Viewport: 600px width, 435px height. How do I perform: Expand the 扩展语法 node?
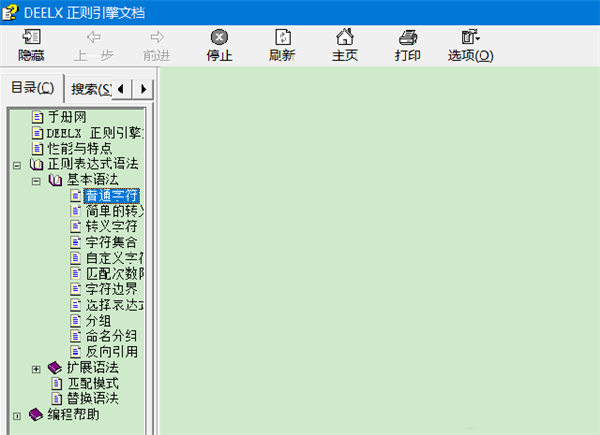point(36,369)
